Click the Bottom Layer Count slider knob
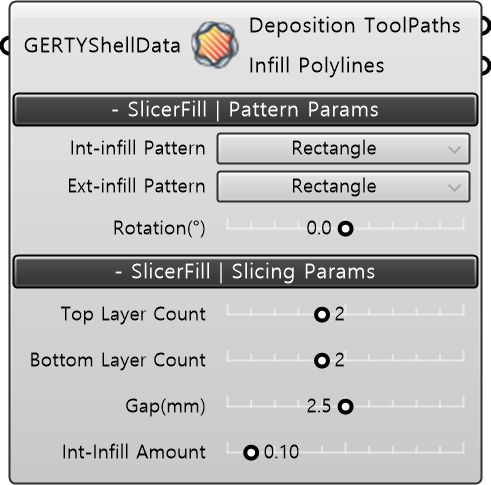The height and width of the screenshot is (485, 491). 322,361
